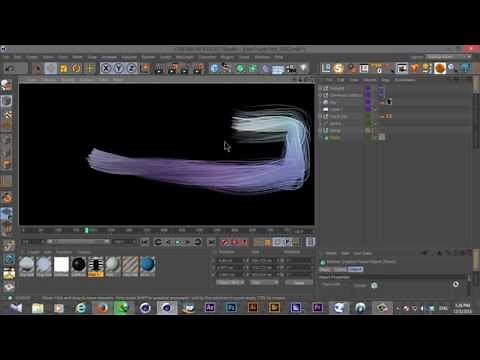Switch to the Basic attributes tab

point(325,269)
